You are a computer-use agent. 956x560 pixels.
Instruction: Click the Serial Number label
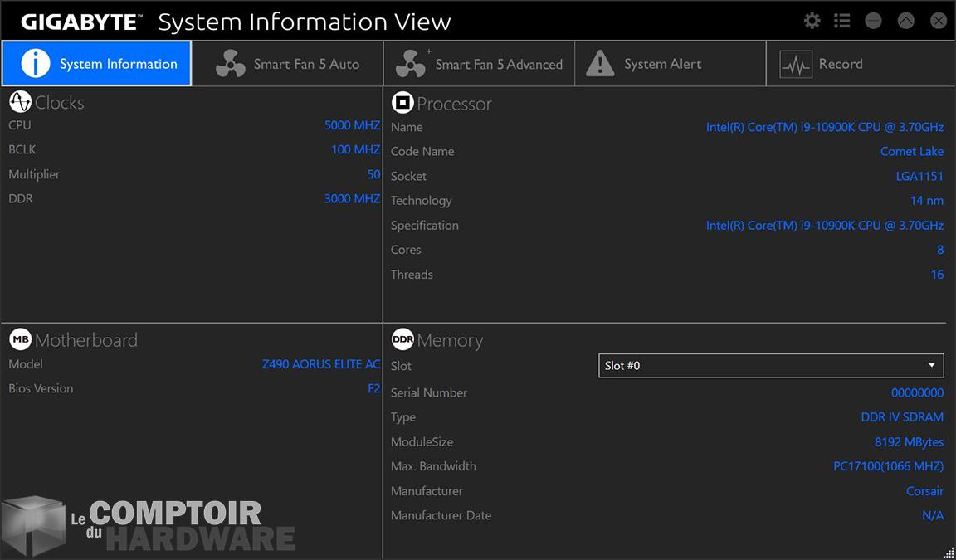[x=429, y=393]
